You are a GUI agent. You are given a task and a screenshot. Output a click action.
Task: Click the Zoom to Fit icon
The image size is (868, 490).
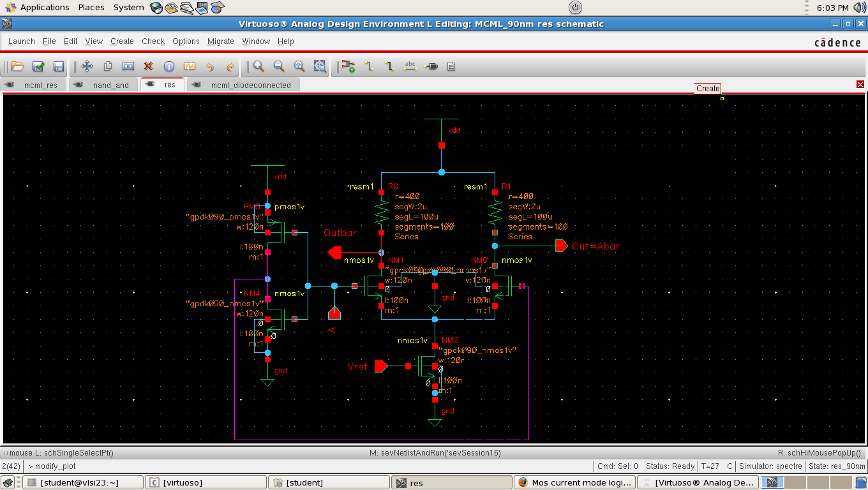pos(299,66)
